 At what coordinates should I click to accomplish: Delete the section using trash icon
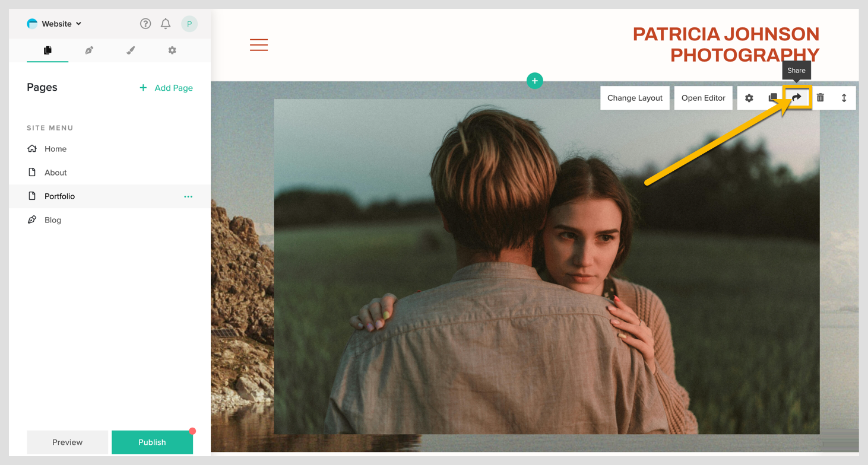tap(820, 98)
